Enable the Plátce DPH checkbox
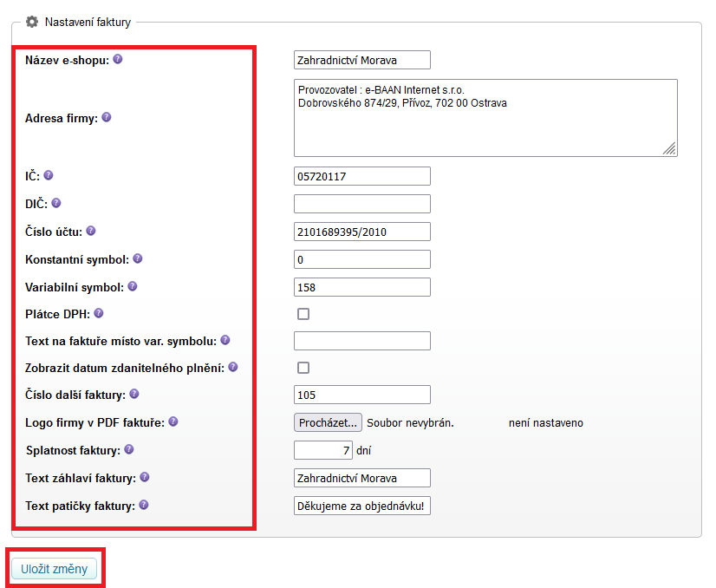 point(303,314)
